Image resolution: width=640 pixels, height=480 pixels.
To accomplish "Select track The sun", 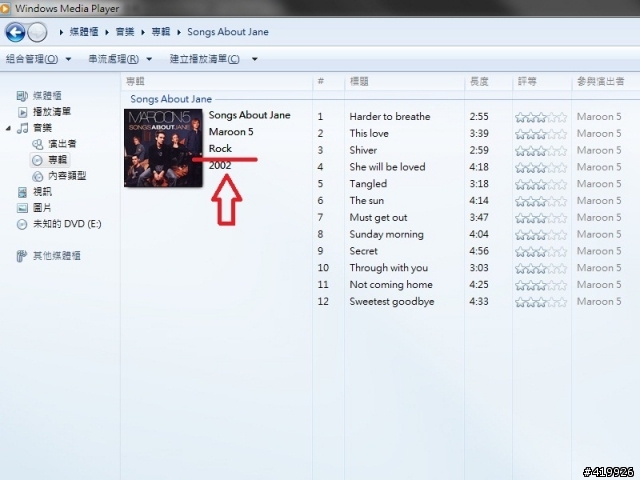I will [x=367, y=200].
